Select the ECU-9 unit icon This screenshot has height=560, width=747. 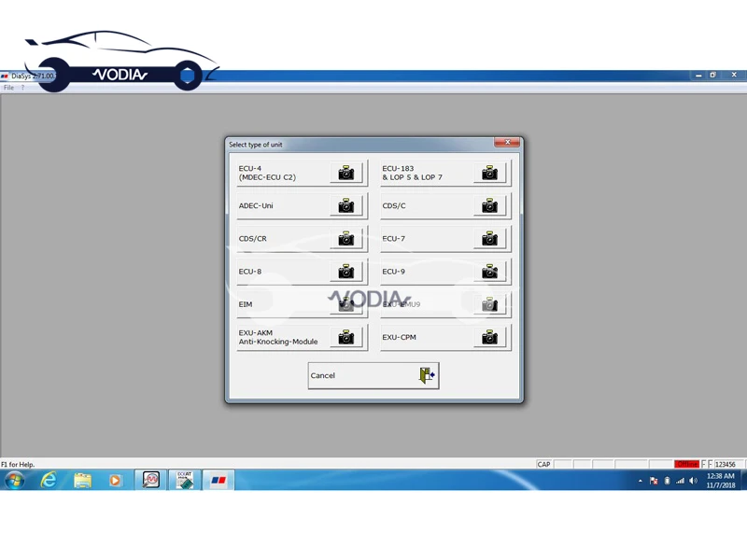point(489,272)
